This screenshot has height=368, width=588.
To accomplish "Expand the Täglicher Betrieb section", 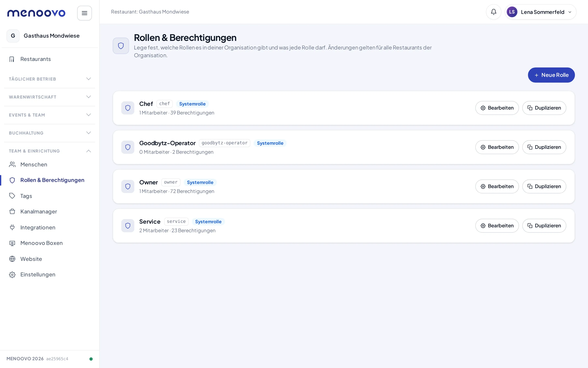I will (x=50, y=79).
